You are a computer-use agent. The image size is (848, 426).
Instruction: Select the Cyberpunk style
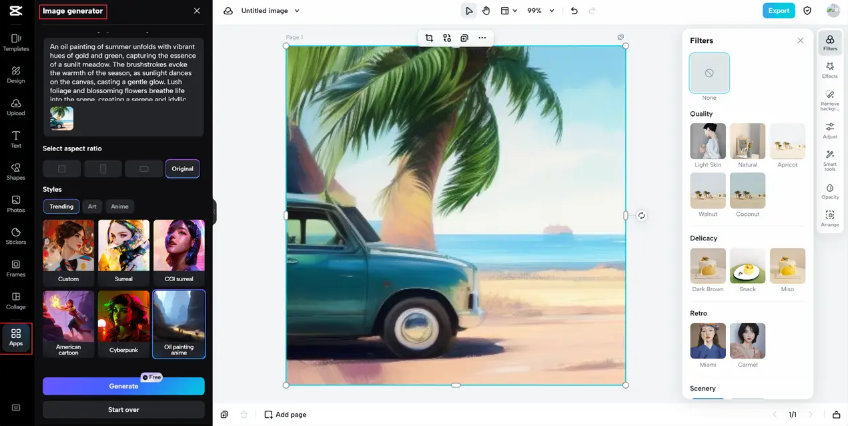pos(124,324)
